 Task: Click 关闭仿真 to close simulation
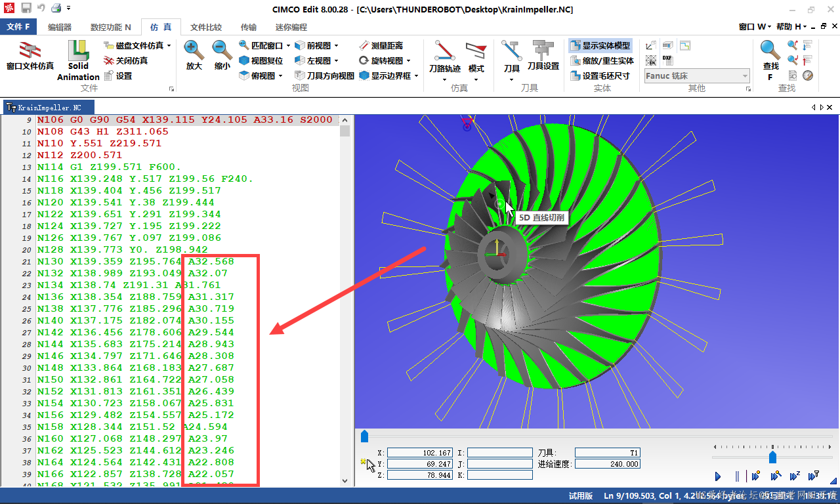[x=126, y=60]
